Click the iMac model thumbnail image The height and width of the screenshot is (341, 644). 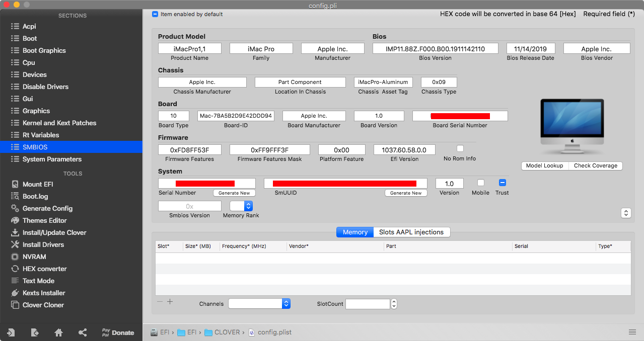(x=572, y=126)
